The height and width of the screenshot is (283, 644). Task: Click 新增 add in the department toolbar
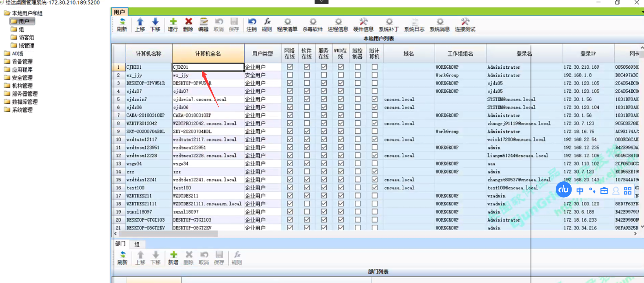click(x=173, y=258)
